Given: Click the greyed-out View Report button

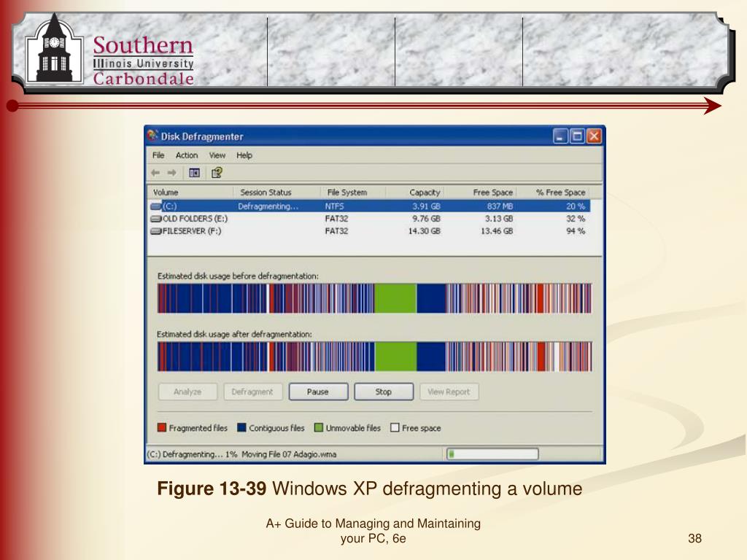Looking at the screenshot, I should pyautogui.click(x=449, y=392).
